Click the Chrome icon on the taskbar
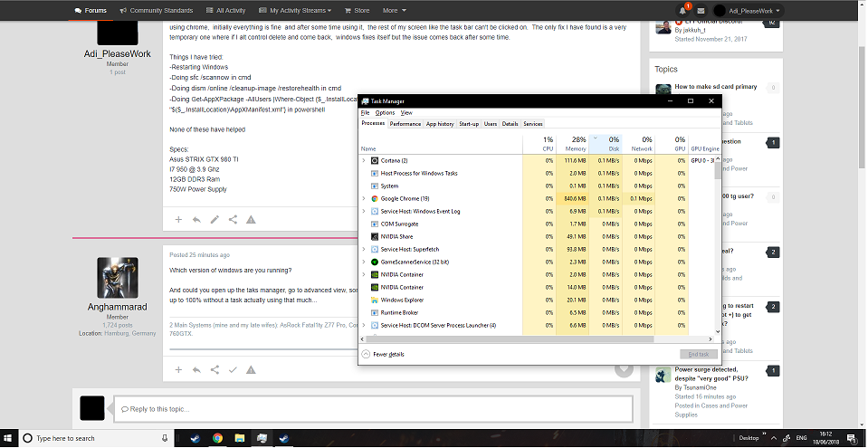 tap(217, 438)
